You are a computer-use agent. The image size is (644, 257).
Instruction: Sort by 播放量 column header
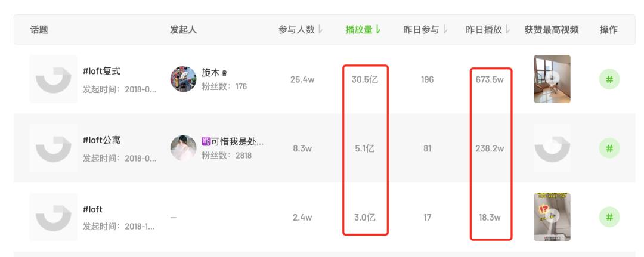(x=363, y=30)
